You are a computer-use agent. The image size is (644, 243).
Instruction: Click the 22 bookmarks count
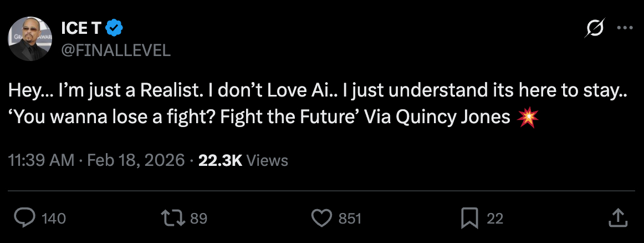[x=495, y=219]
